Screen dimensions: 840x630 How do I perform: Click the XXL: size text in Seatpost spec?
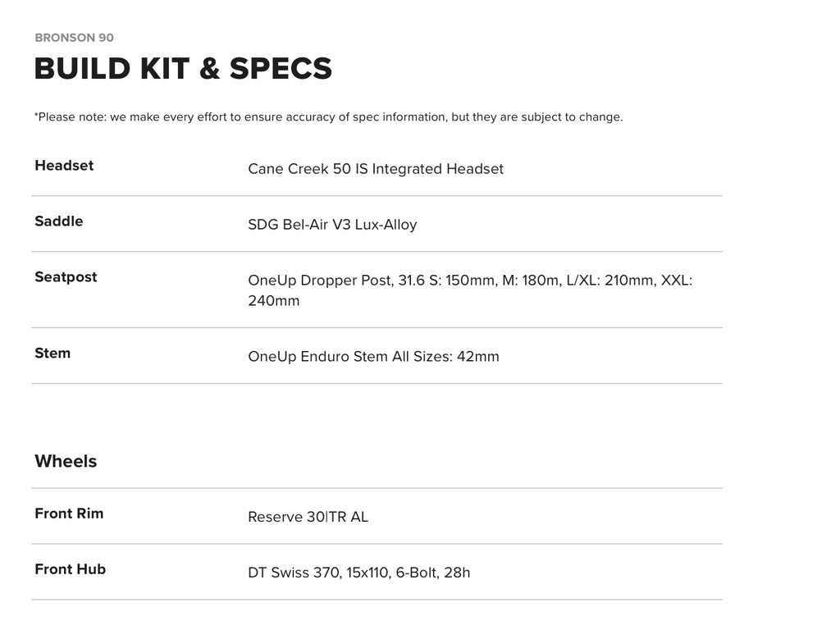(677, 281)
